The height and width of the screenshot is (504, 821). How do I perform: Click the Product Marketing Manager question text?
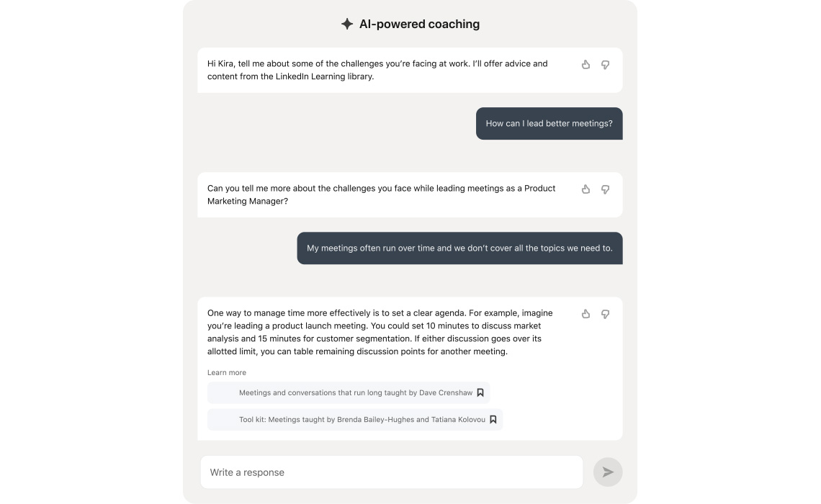[381, 194]
